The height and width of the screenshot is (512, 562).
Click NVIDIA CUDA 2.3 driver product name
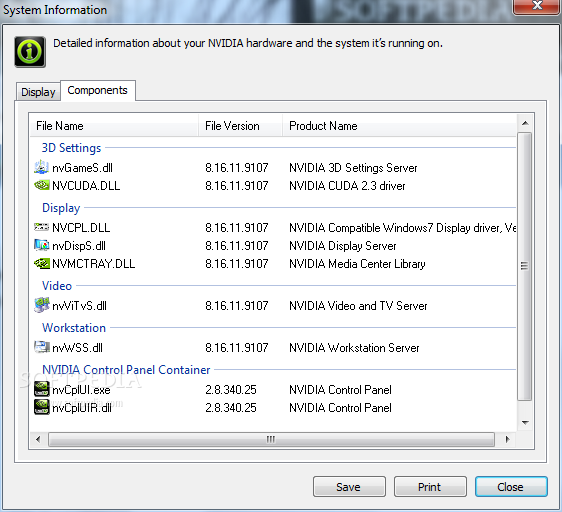(x=347, y=186)
